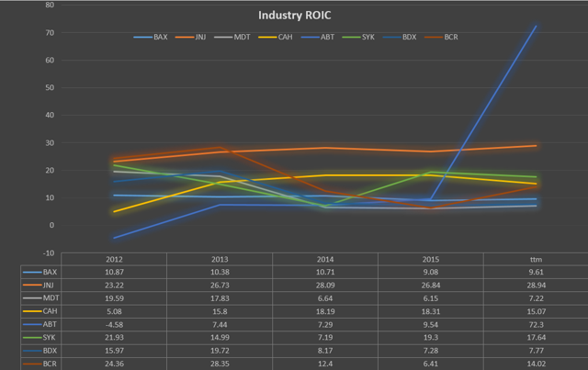Click the value 15.07 in CAH row

(x=536, y=311)
